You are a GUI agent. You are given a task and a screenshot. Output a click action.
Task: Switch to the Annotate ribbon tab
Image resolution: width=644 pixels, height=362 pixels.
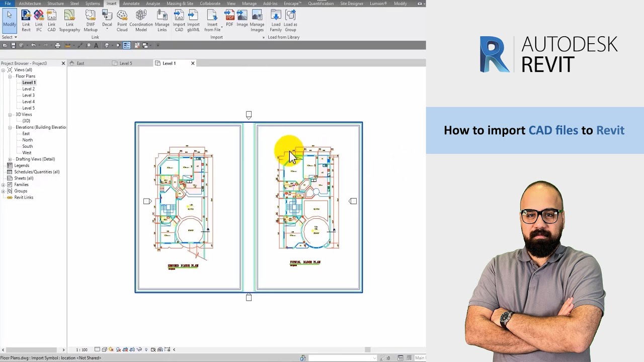tap(131, 4)
